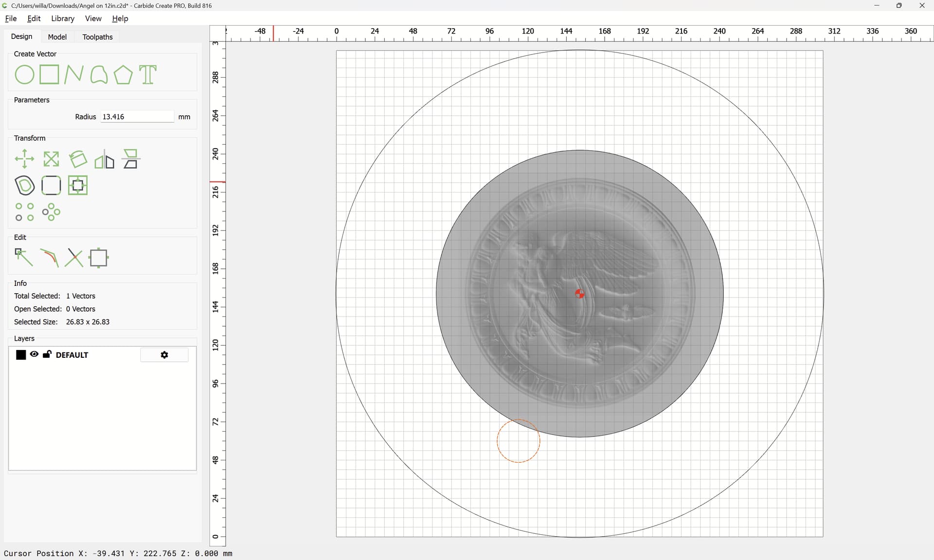Use the Mirror/Flip transform icon

point(104,159)
